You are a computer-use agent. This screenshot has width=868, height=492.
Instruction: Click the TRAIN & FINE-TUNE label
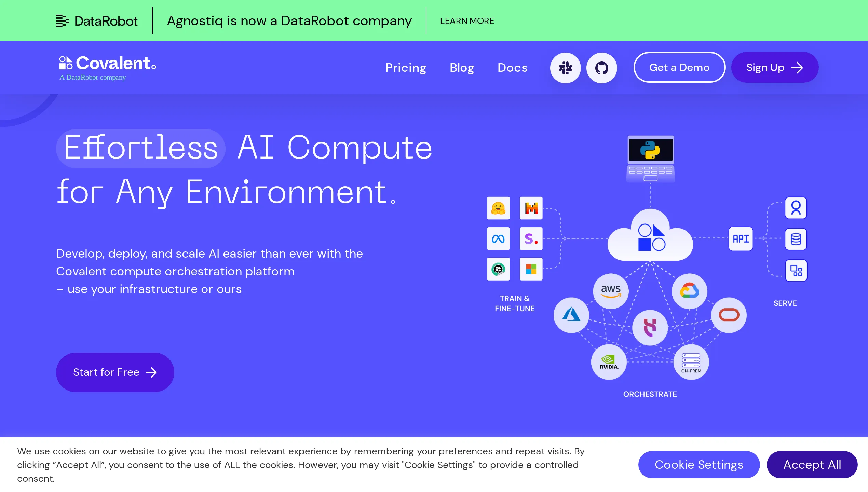(x=515, y=303)
